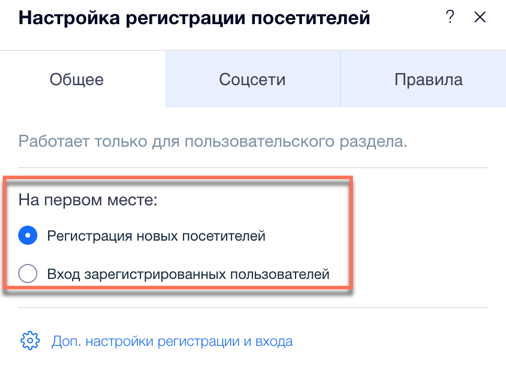
Task: Click the word Соцсети in the middle tab
Action: (252, 80)
